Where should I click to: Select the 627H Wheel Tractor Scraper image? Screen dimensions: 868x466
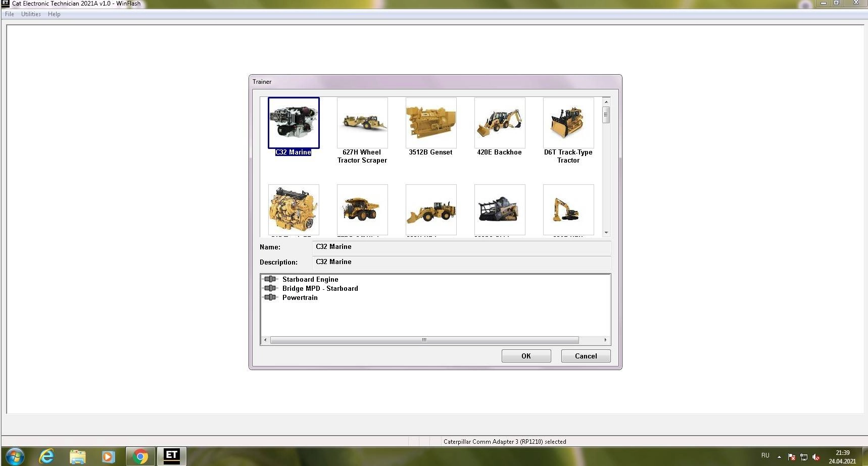click(x=362, y=123)
